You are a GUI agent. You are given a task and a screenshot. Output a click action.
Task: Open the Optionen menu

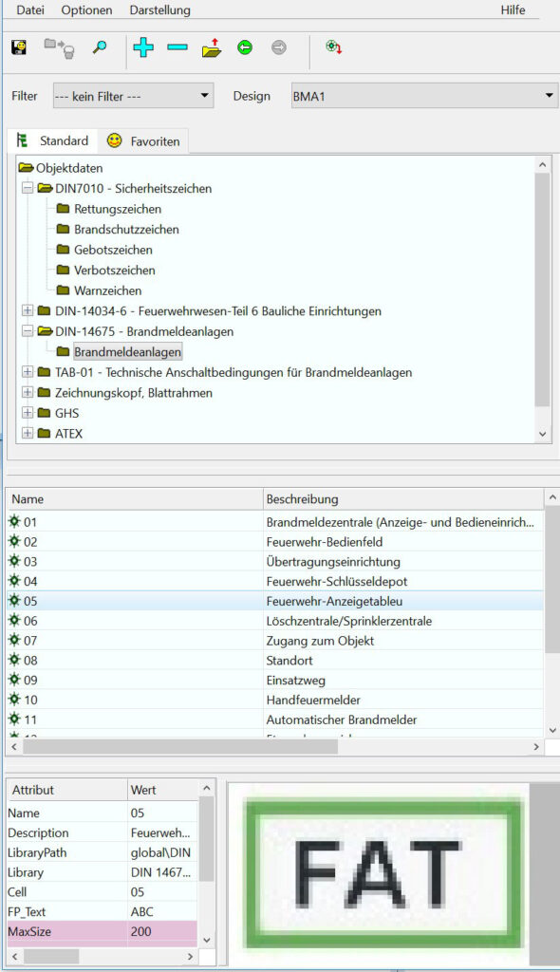pyautogui.click(x=86, y=9)
